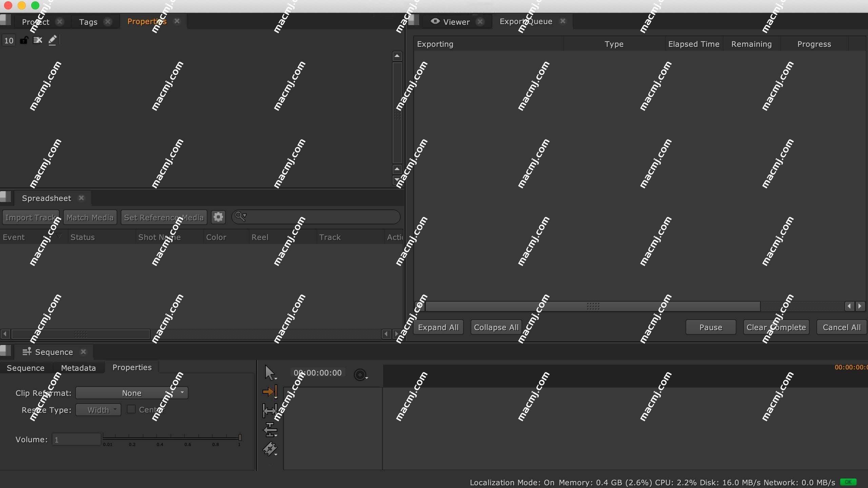This screenshot has width=868, height=488.
Task: Switch to the Properties tab in Sequence
Action: (x=132, y=368)
